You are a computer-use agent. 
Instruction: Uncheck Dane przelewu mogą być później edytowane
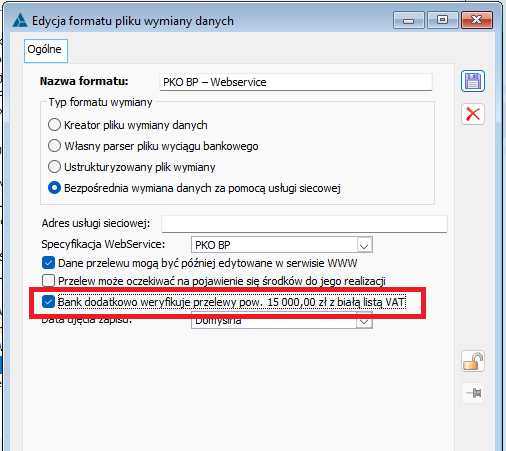click(x=48, y=263)
